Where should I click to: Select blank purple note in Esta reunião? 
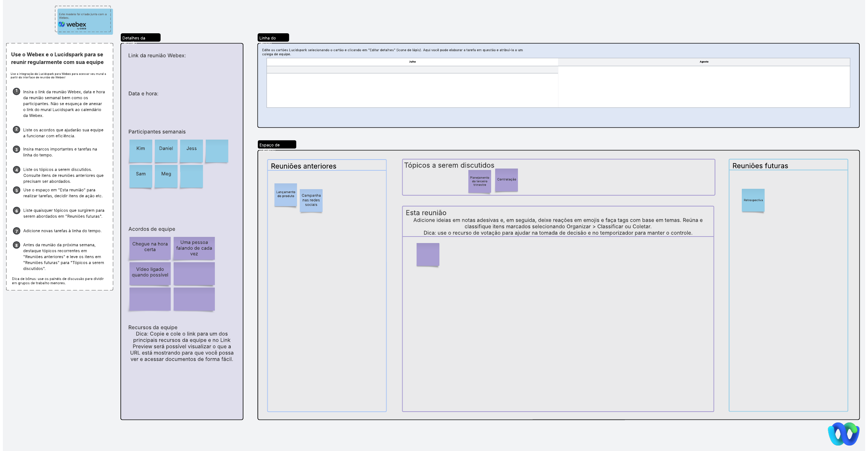pyautogui.click(x=428, y=254)
